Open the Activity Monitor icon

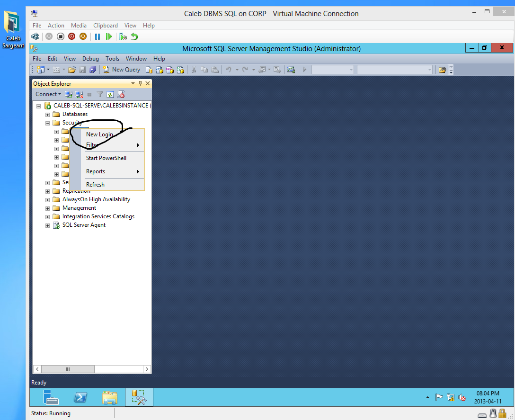tap(291, 70)
